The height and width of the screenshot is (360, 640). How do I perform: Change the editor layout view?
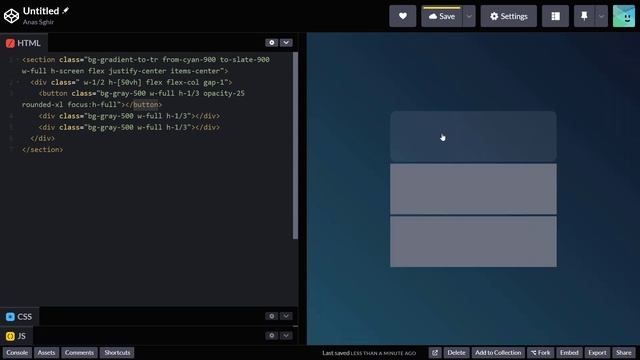(x=555, y=16)
